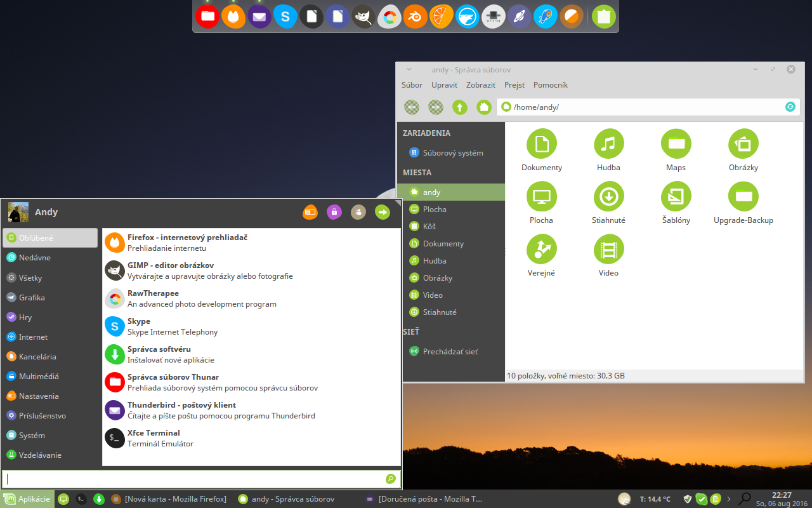Open Firefox from the top dock
The width and height of the screenshot is (812, 508).
233,17
